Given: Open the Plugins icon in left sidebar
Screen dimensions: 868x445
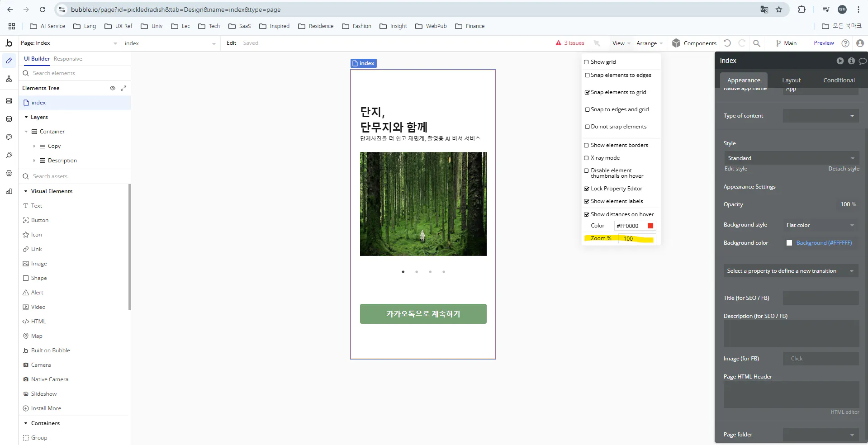Looking at the screenshot, I should coord(9,155).
